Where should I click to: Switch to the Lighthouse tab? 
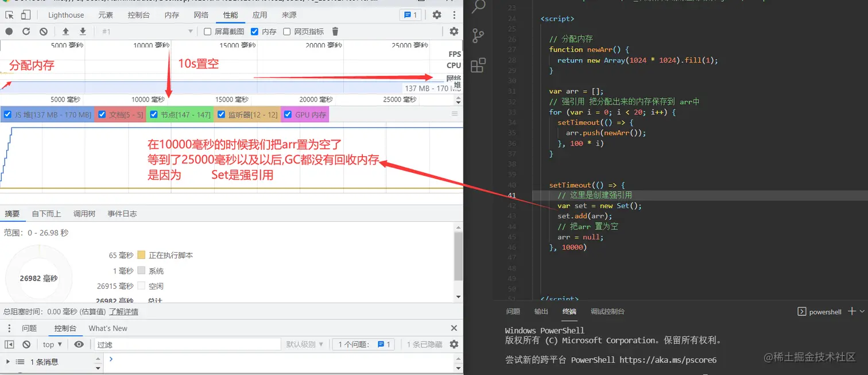pyautogui.click(x=66, y=15)
